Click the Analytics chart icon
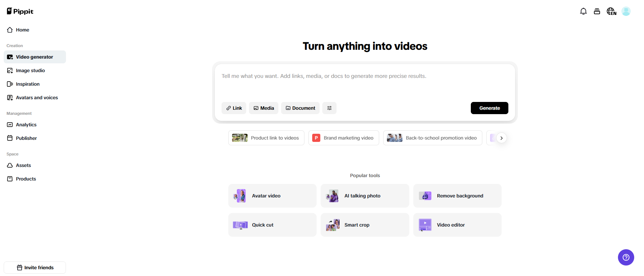644x276 pixels. 10,125
